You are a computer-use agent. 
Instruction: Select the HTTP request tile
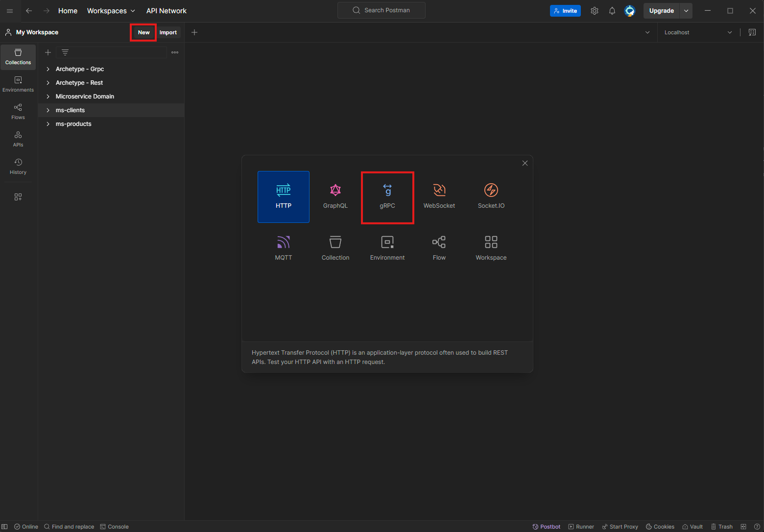(284, 197)
